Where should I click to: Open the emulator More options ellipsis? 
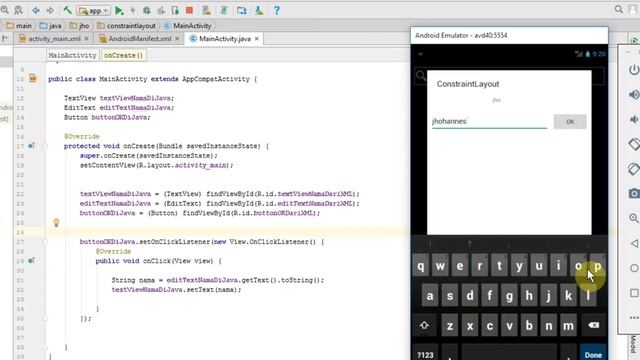tap(634, 318)
